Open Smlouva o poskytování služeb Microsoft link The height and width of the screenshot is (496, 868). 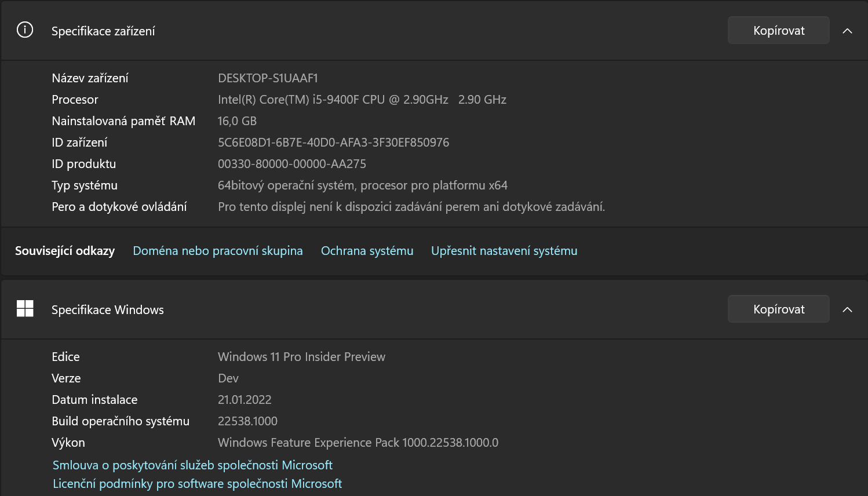tap(192, 465)
